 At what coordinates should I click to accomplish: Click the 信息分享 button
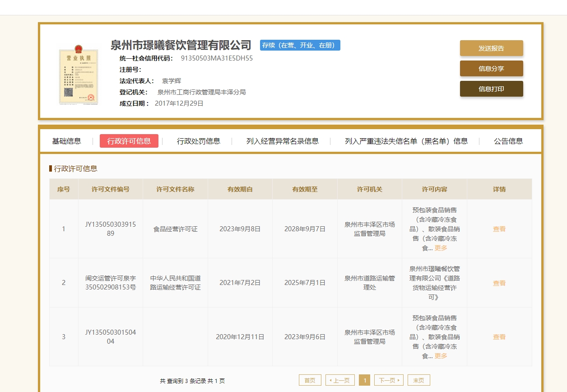click(491, 69)
